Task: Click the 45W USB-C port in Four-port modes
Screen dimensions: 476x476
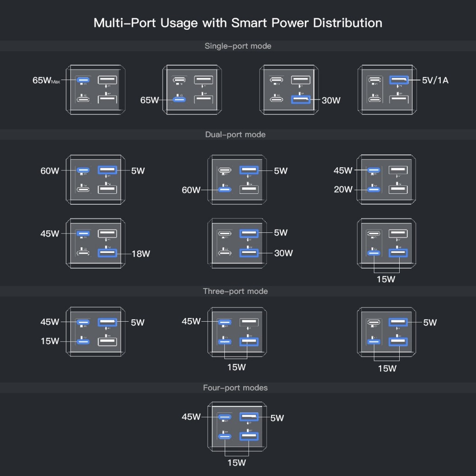Action: [225, 417]
